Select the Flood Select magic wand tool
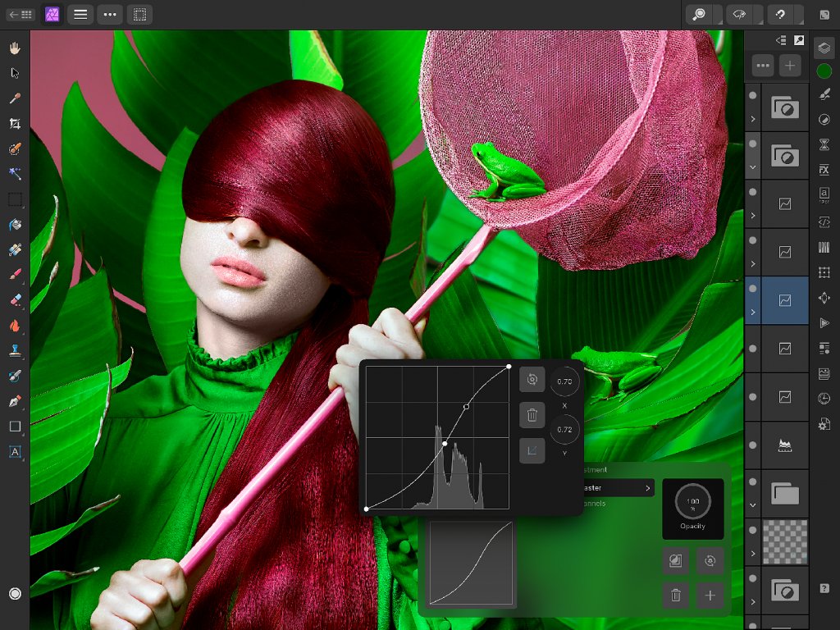The image size is (840, 630). [x=15, y=174]
